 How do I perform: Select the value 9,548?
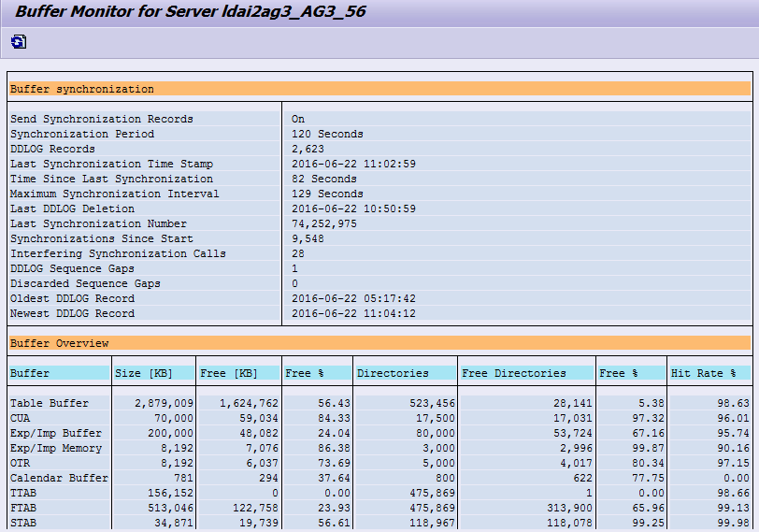click(308, 239)
